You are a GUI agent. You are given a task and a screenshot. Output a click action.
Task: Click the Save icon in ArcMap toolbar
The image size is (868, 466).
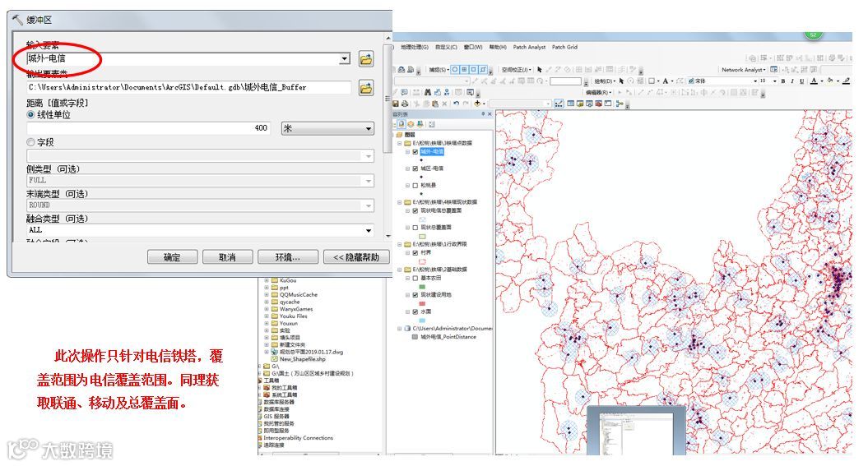395,104
